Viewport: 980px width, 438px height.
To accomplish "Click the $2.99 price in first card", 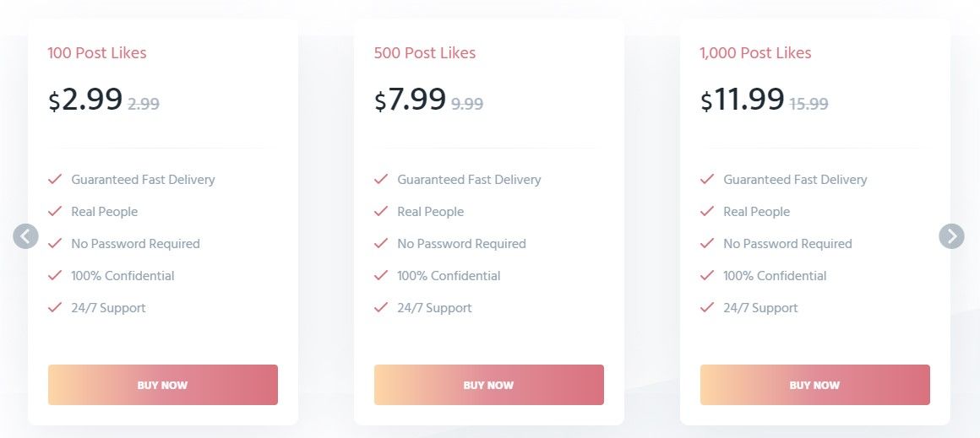I will (85, 100).
